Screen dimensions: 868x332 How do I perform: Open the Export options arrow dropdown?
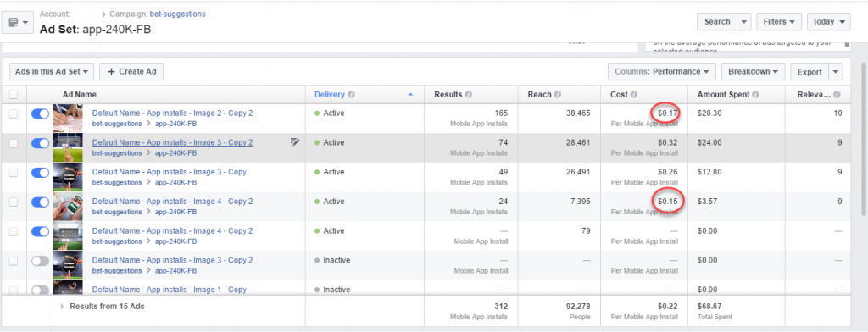click(x=835, y=71)
